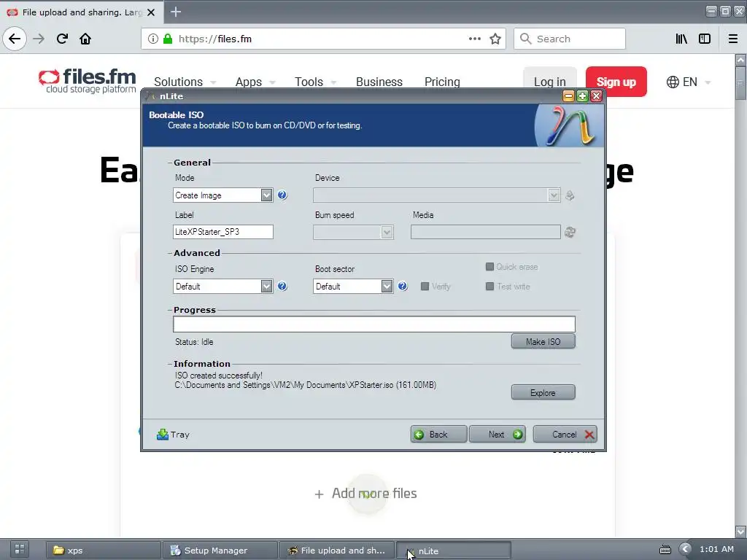Click the Label text field
This screenshot has width=747, height=560.
(x=223, y=232)
